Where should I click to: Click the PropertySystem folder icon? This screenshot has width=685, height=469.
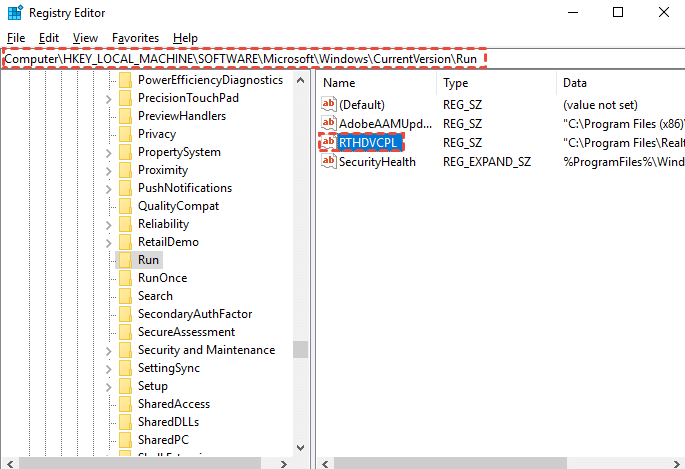pos(125,152)
